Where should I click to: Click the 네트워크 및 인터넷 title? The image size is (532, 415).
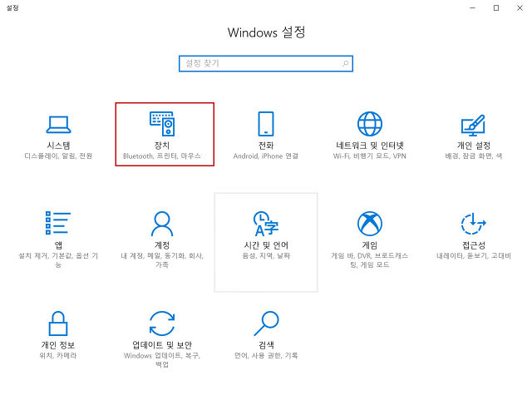pos(370,146)
